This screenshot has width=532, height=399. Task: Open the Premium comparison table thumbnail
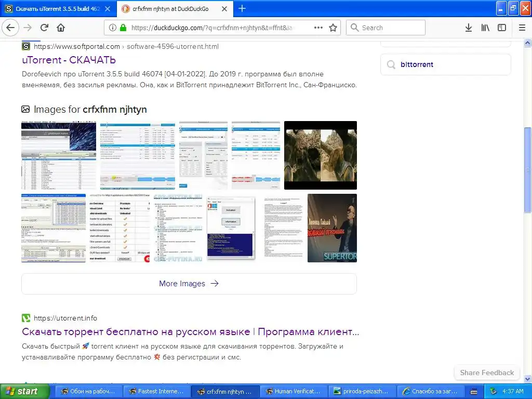119,228
